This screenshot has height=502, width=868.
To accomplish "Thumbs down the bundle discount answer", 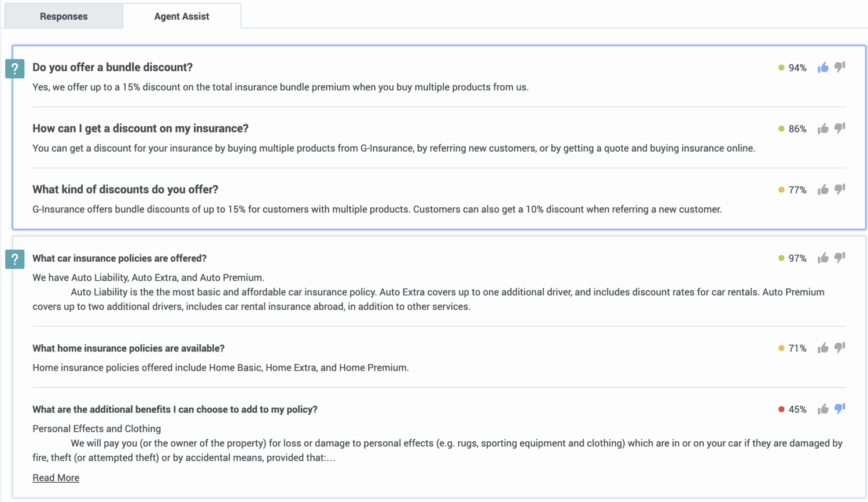I will coord(840,68).
